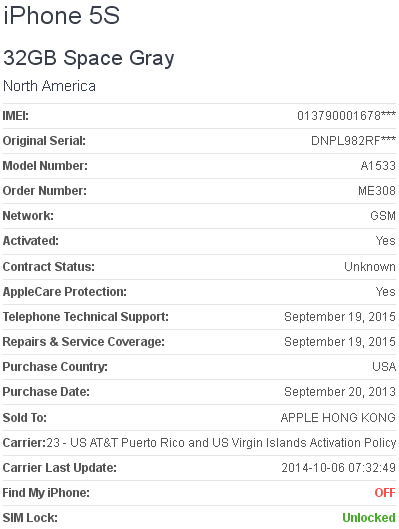399x529 pixels.
Task: Click order number ME308
Action: 377,191
